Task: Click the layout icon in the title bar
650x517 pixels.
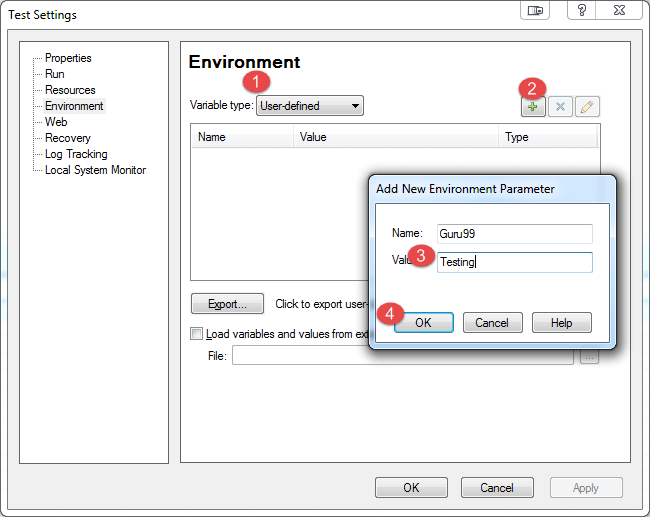Action: (535, 11)
